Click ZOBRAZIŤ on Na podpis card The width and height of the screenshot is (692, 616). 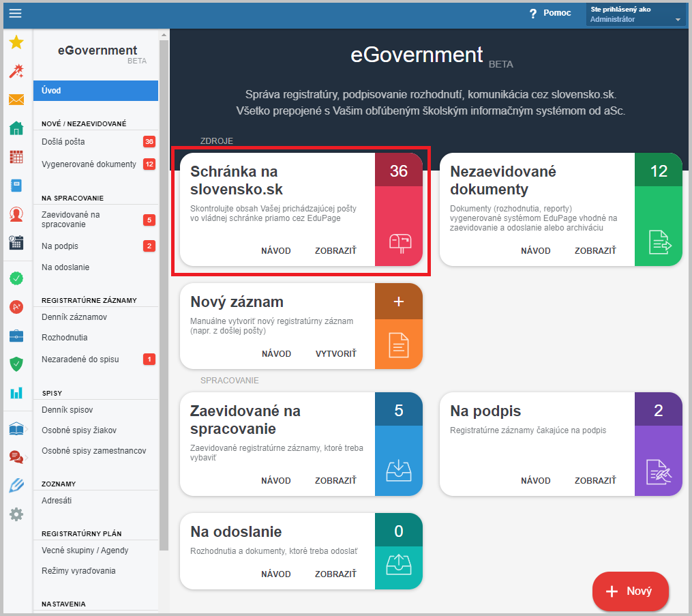(595, 480)
